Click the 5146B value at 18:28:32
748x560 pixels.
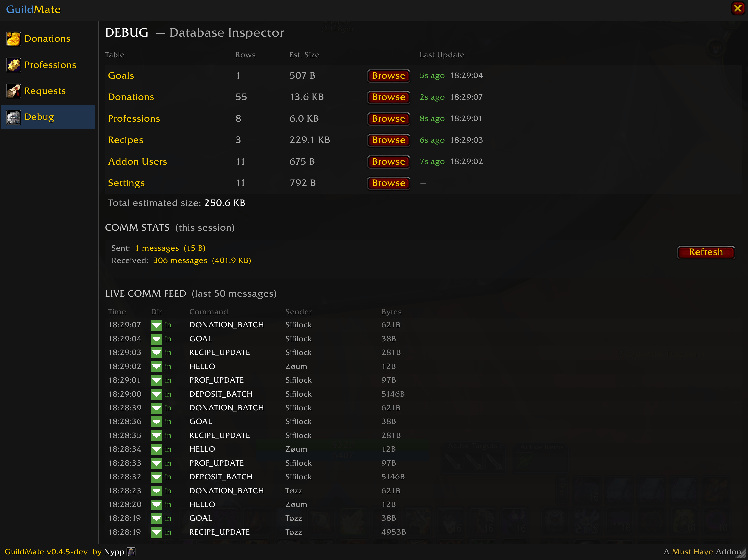(x=393, y=477)
